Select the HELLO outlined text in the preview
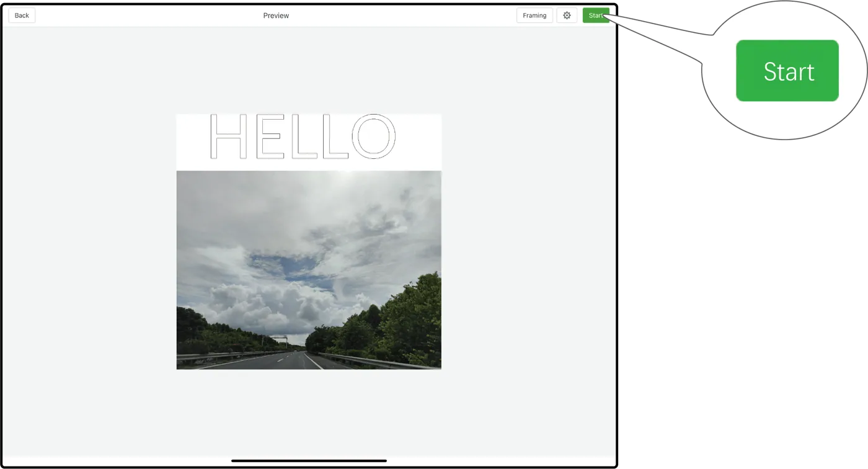 [303, 136]
